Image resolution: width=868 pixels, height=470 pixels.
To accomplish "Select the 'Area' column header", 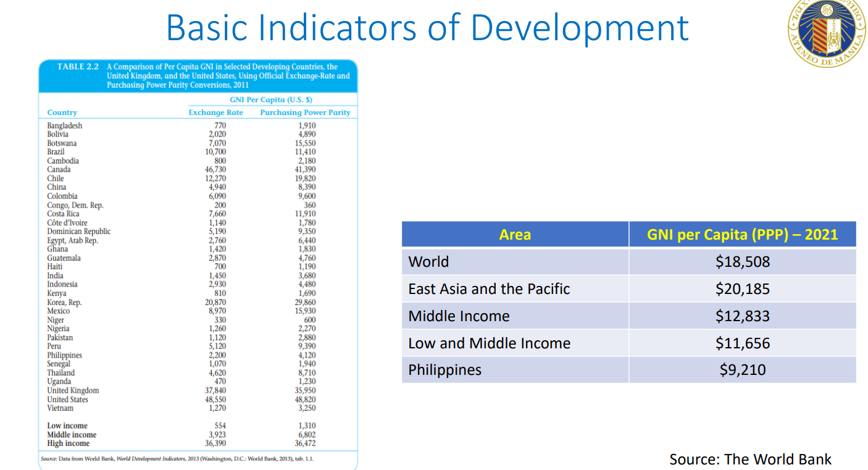I will coord(515,235).
